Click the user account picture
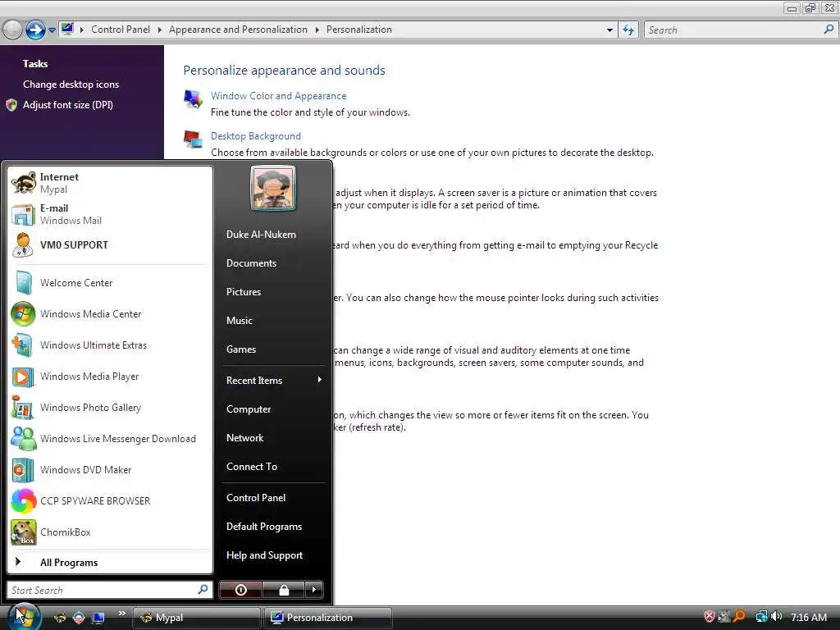Image resolution: width=840 pixels, height=630 pixels. pos(272,188)
